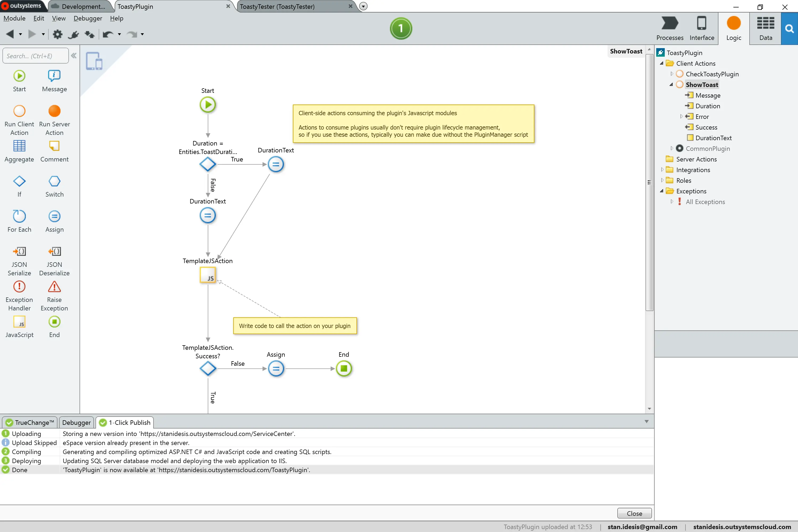Viewport: 798px width, 532px height.
Task: Choose the JavaScript tool in toolbox
Action: [x=19, y=327]
